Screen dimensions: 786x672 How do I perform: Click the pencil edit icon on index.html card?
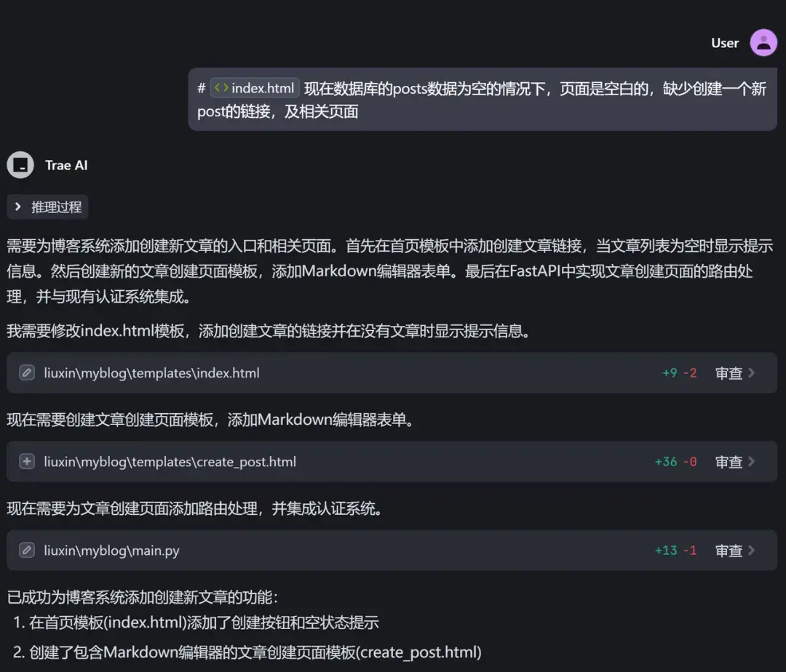27,372
